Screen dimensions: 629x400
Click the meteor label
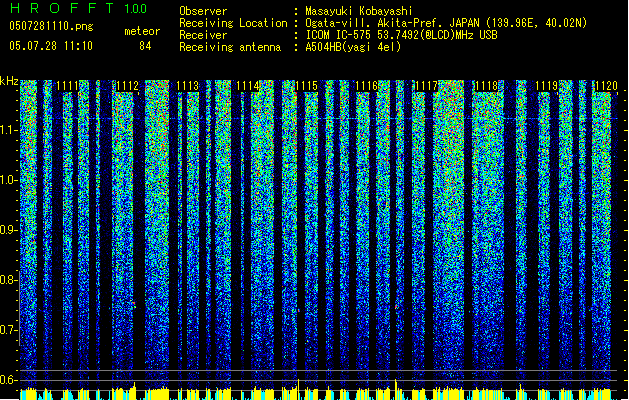(142, 31)
